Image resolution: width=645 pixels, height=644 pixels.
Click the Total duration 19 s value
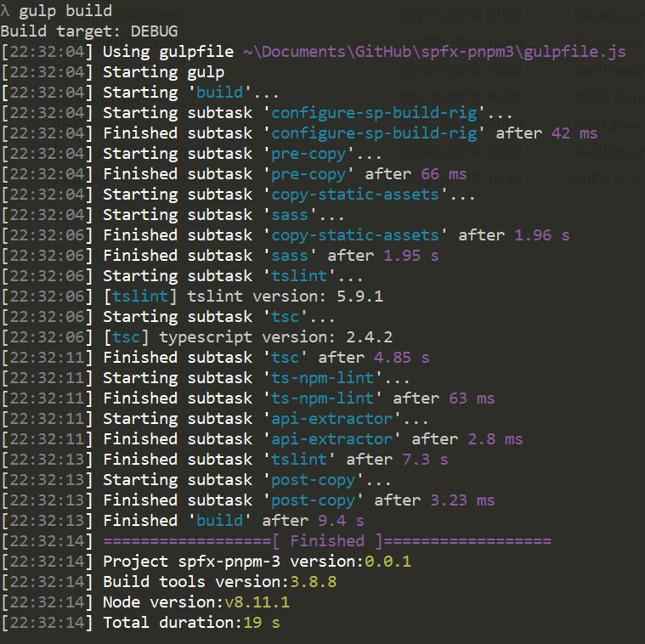(262, 623)
